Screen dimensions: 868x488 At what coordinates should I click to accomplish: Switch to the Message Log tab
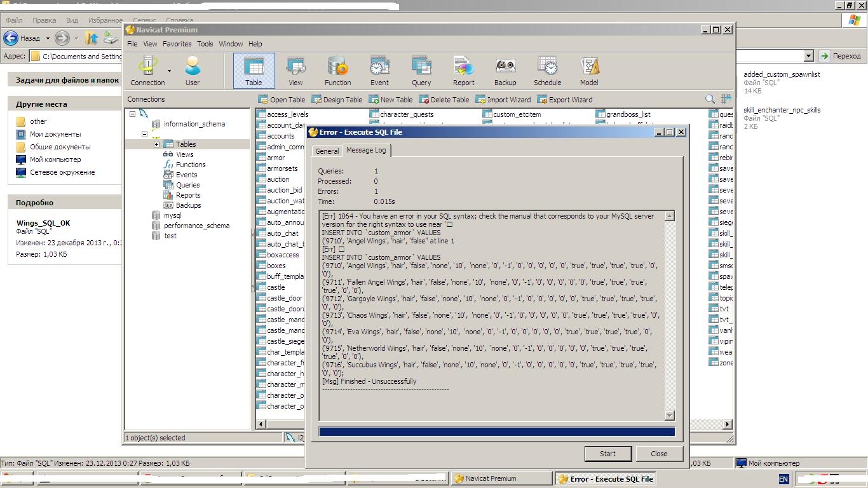pyautogui.click(x=366, y=150)
